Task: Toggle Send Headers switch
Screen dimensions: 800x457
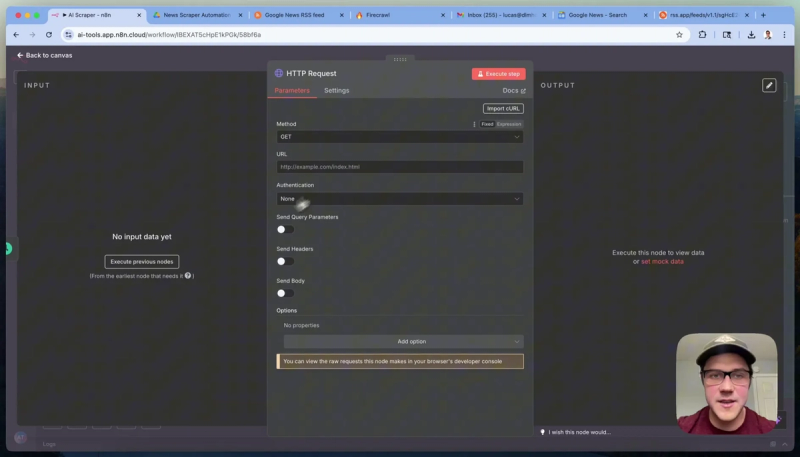Action: (285, 261)
